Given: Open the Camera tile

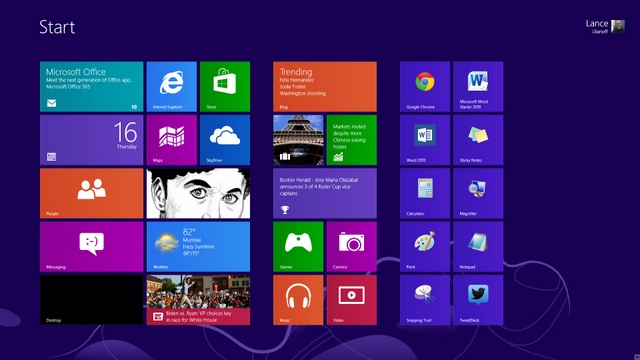Looking at the screenshot, I should (x=351, y=247).
